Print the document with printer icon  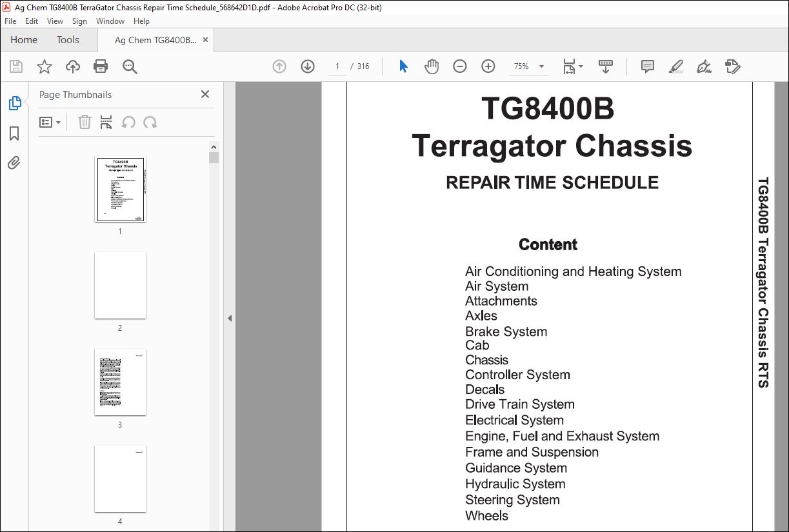tap(101, 66)
